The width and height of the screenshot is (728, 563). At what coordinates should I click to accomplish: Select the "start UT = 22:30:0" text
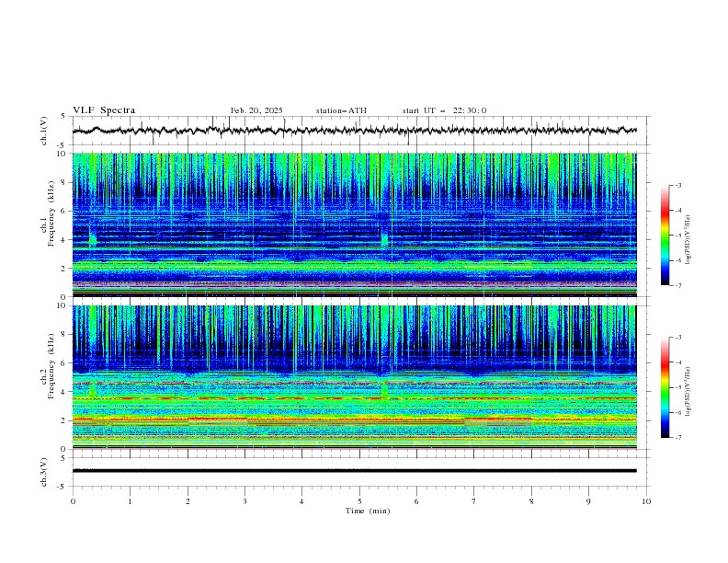tap(444, 110)
